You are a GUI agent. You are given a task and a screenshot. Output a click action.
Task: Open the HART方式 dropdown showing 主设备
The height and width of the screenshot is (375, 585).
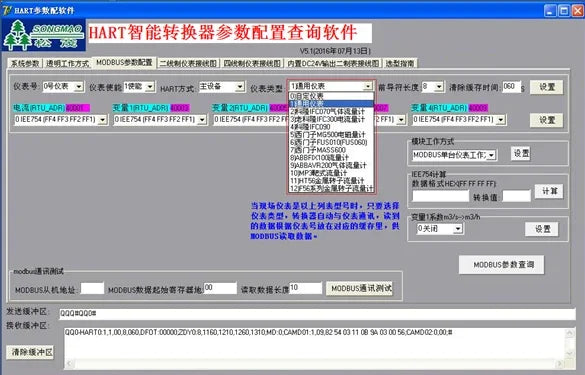pos(240,87)
